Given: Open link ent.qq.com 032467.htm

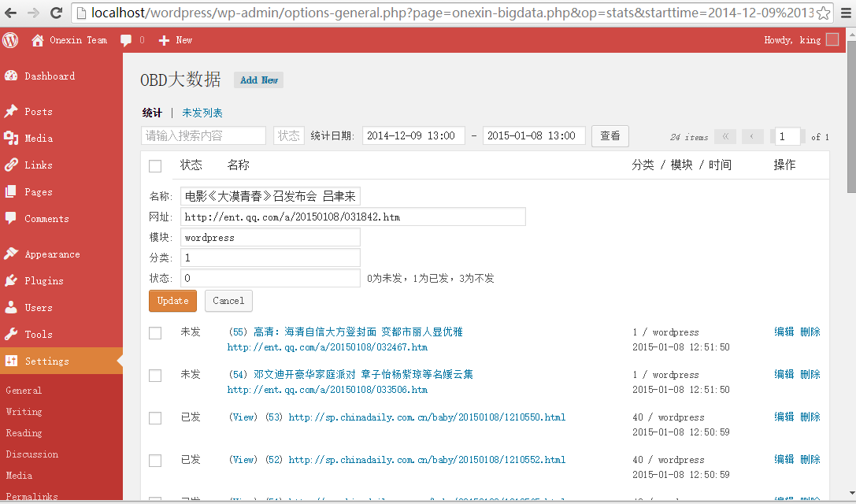Looking at the screenshot, I should coord(328,347).
